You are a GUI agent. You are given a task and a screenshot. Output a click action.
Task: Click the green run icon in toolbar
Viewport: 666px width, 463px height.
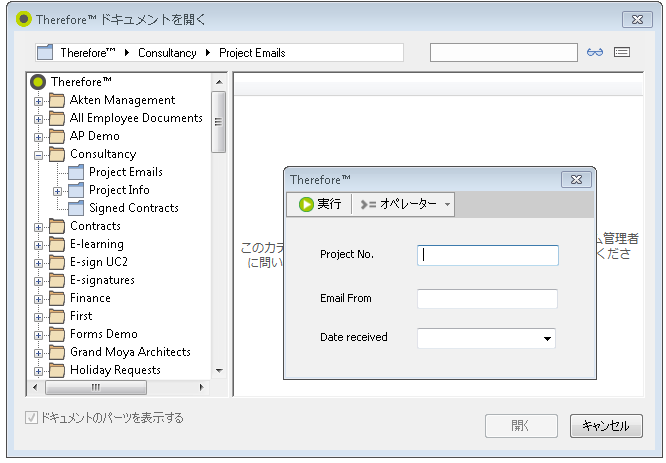click(x=306, y=204)
